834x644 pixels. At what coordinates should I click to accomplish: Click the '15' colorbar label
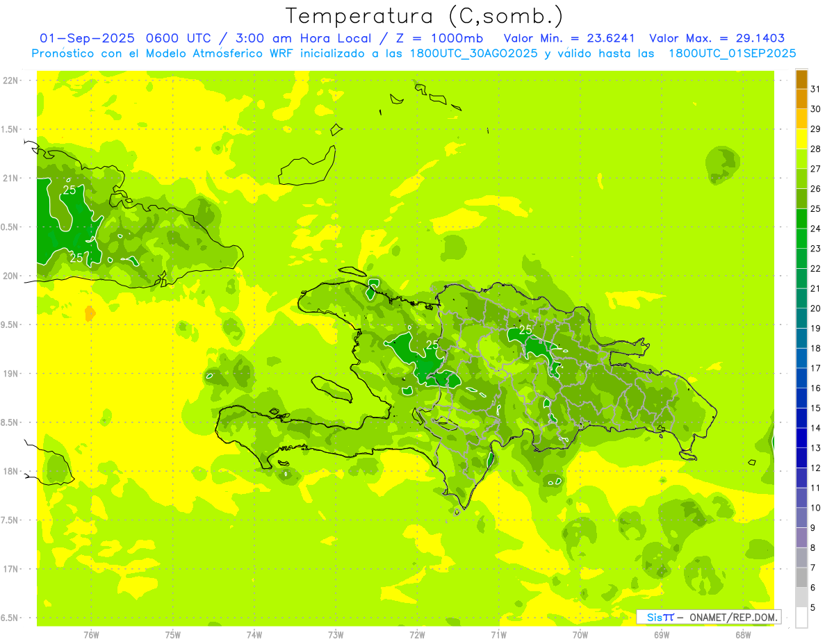[x=816, y=408]
